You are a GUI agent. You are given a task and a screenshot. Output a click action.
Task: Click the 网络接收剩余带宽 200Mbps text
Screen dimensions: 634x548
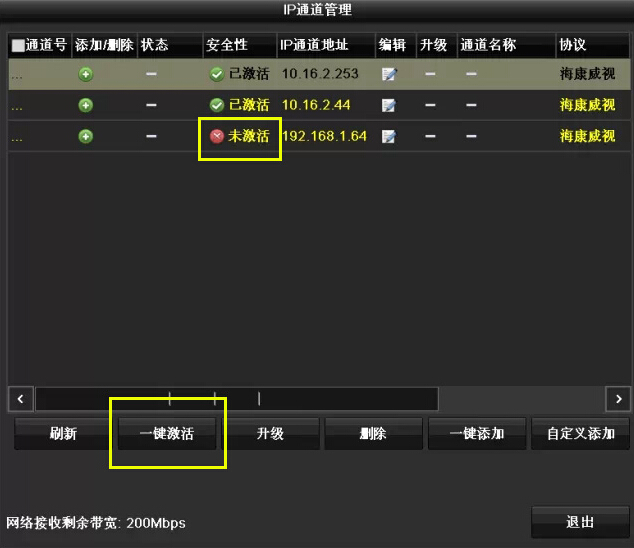point(96,523)
